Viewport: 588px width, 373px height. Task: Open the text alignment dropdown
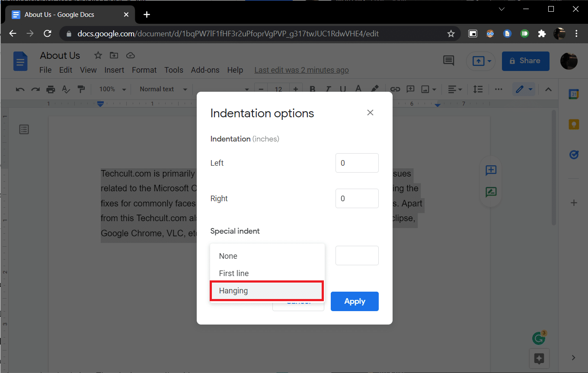(455, 89)
